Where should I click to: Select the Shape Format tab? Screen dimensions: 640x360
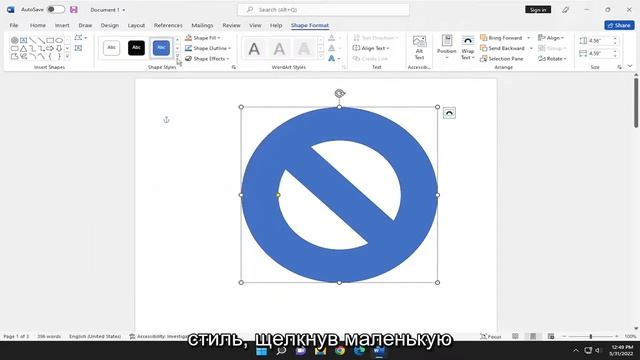(x=310, y=25)
